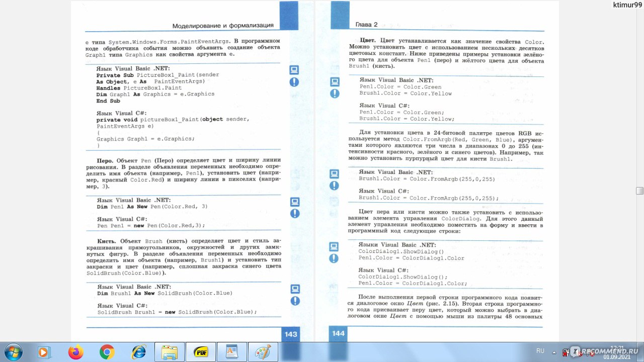Click the header "Глава 2"
Image resolution: width=644 pixels, height=362 pixels.
pyautogui.click(x=366, y=25)
